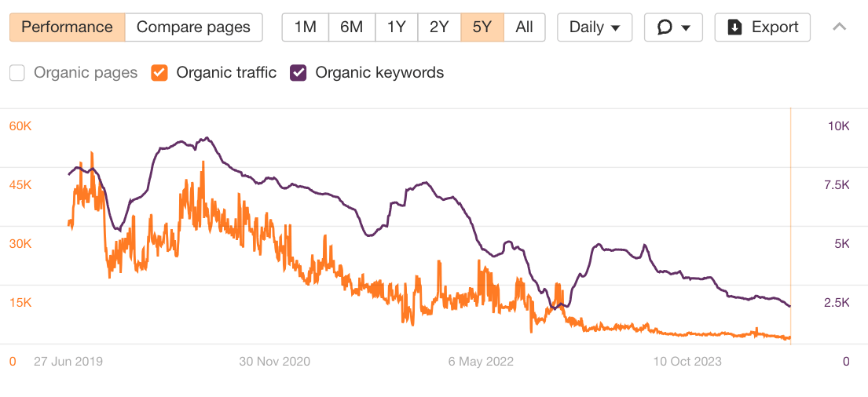Image resolution: width=868 pixels, height=397 pixels.
Task: Switch to the Performance tab
Action: [67, 27]
